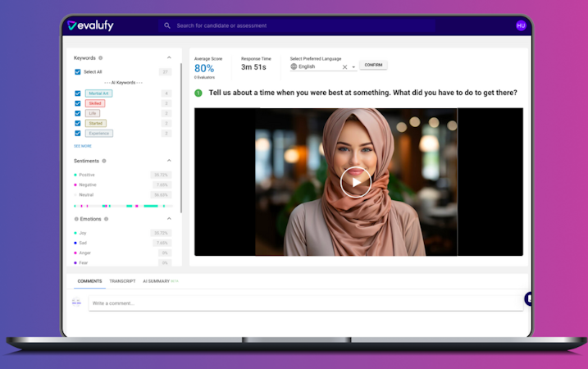The width and height of the screenshot is (588, 369).
Task: Focus the Write a comment field
Action: (306, 303)
